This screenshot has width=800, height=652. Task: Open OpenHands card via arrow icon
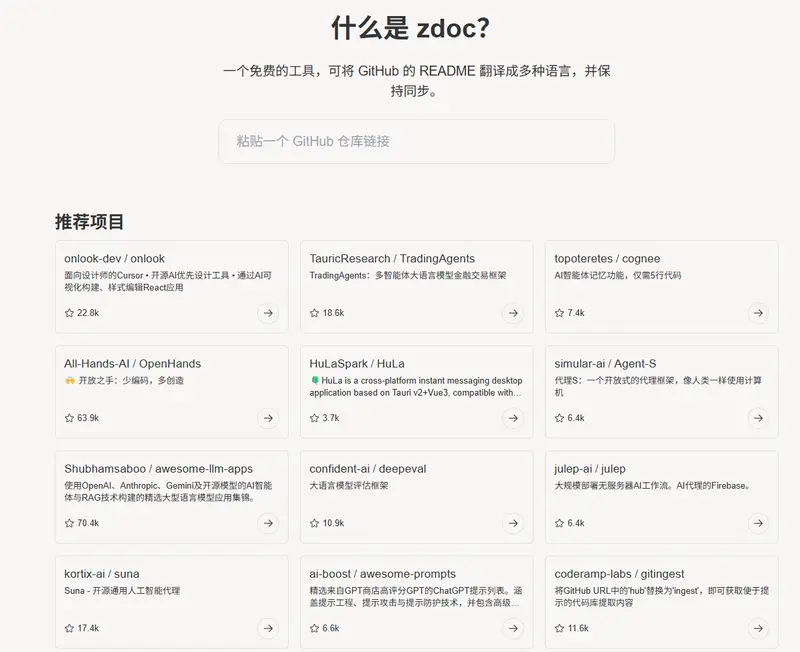pos(267,418)
